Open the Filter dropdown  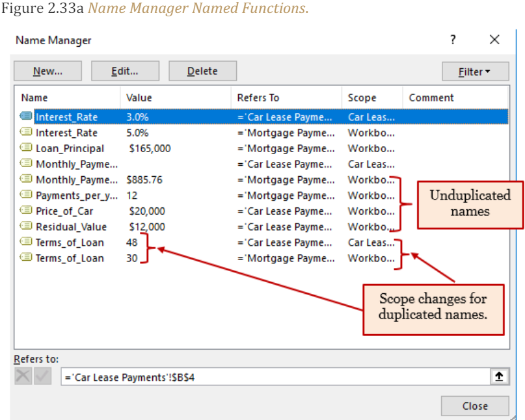[475, 72]
